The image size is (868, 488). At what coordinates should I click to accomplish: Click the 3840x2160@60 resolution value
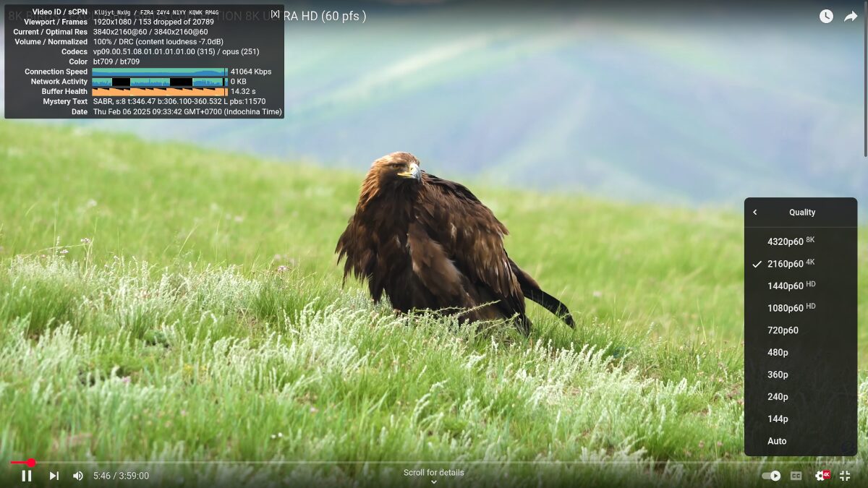click(x=150, y=32)
